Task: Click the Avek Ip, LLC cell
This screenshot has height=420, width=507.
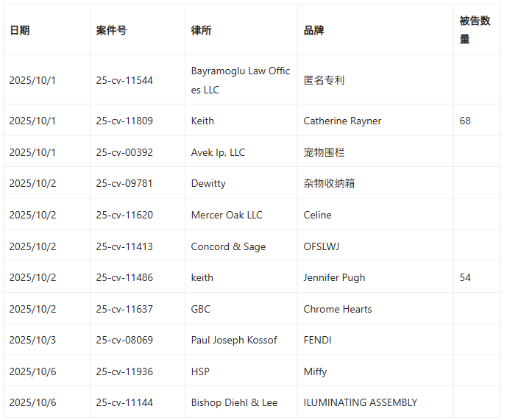Action: click(x=218, y=152)
